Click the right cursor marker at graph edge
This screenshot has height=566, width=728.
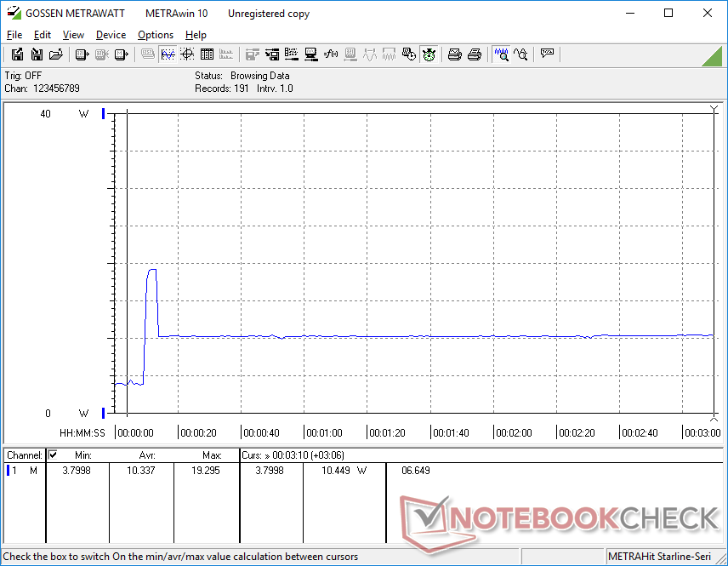pos(714,263)
